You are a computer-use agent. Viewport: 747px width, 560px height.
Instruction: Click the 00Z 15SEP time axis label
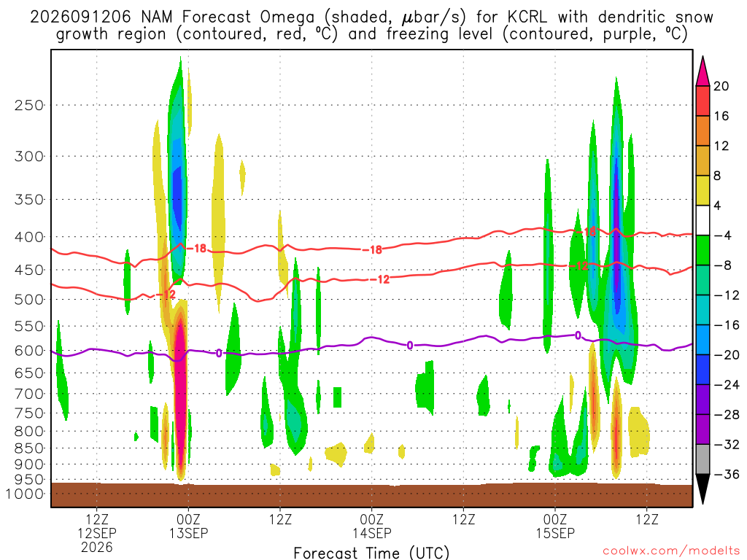point(555,526)
